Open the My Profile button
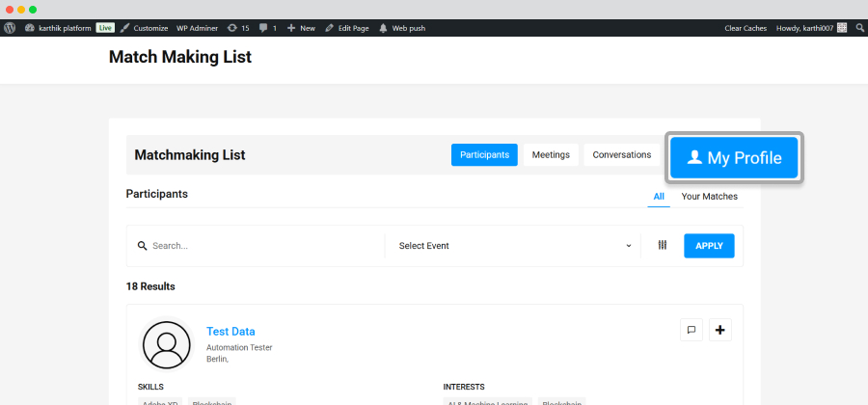The width and height of the screenshot is (868, 405). tap(734, 158)
